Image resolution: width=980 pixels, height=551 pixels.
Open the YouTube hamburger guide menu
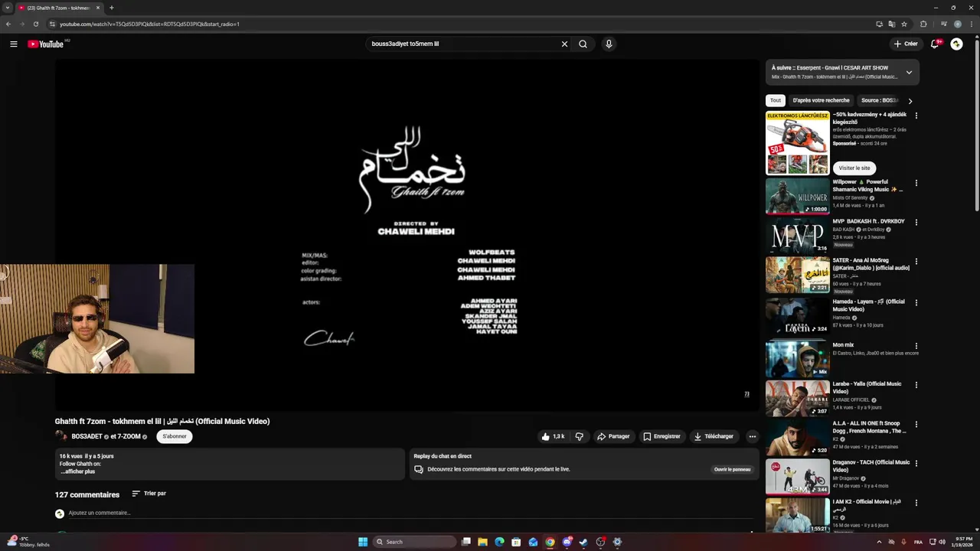coord(13,44)
